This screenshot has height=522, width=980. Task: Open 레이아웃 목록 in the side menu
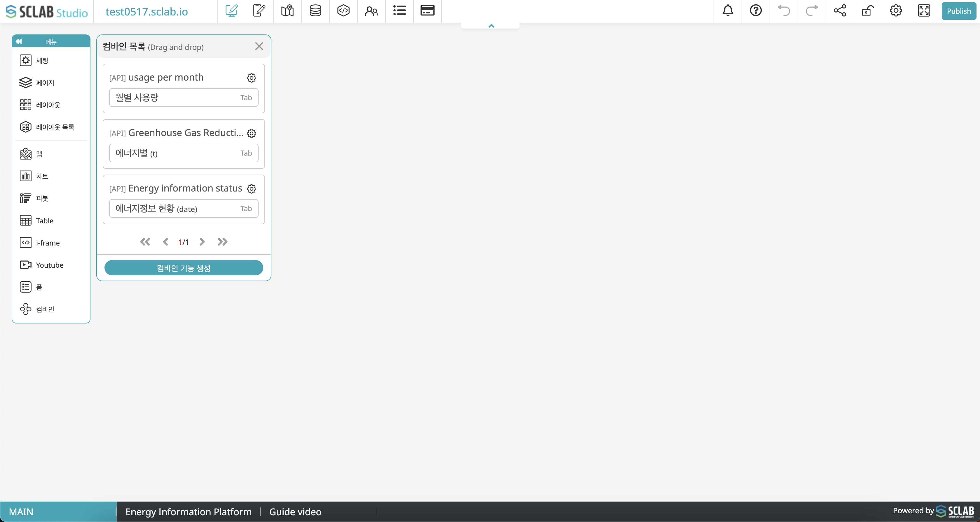point(51,127)
